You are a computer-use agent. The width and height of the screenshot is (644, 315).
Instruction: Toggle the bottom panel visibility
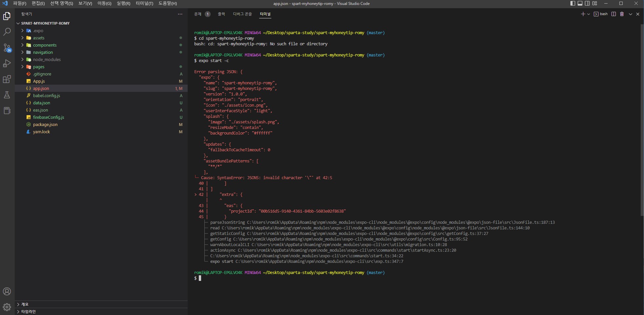(x=580, y=4)
